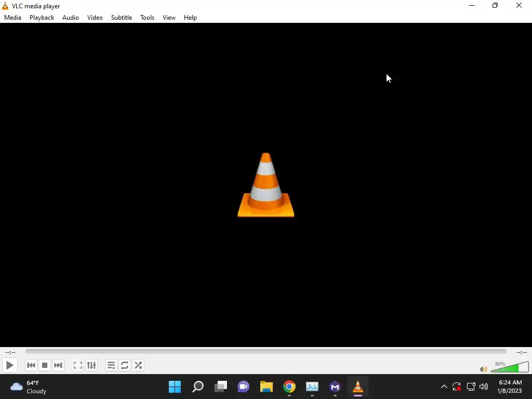The height and width of the screenshot is (399, 532).
Task: Show the playlist view icon
Action: (111, 365)
